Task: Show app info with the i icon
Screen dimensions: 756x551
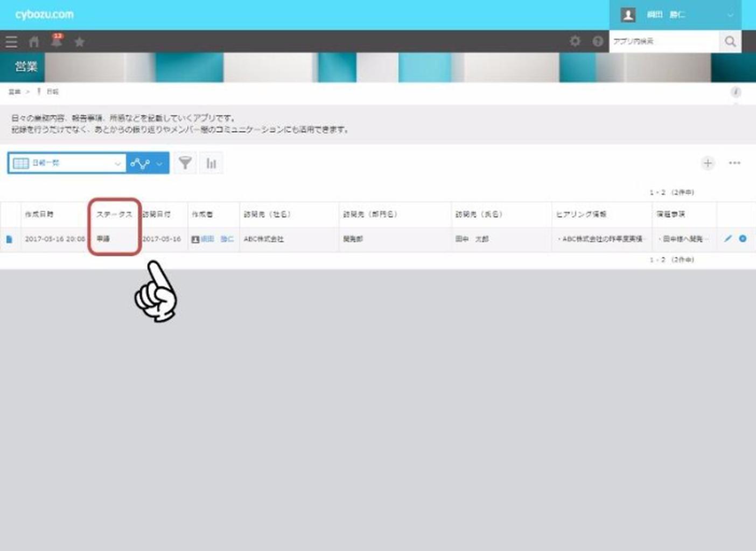Action: pyautogui.click(x=736, y=92)
